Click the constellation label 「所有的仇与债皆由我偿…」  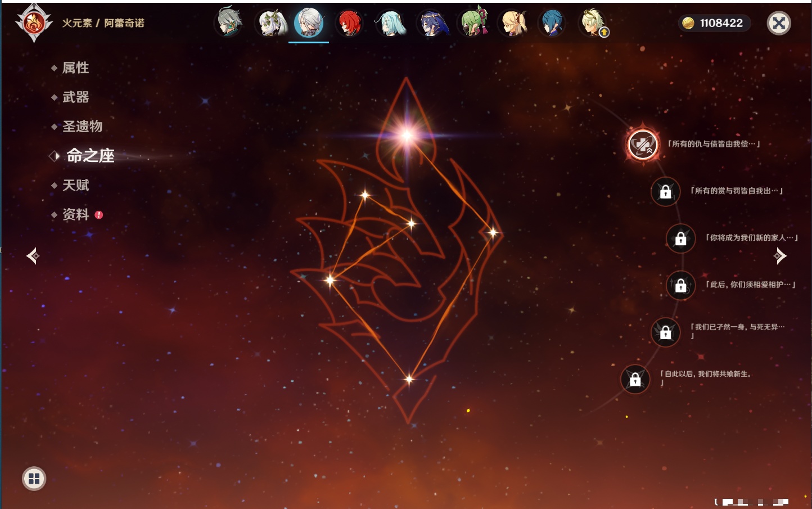[x=714, y=144]
